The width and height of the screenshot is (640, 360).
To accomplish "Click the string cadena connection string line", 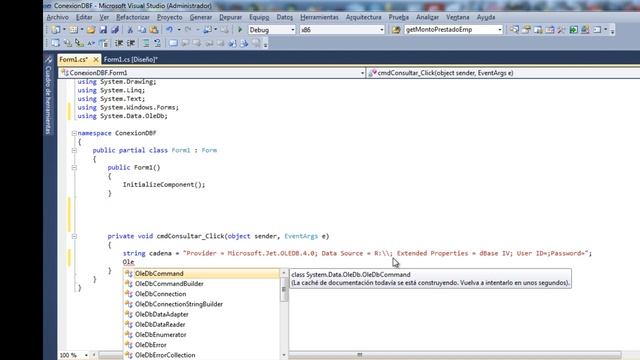I will (357, 253).
